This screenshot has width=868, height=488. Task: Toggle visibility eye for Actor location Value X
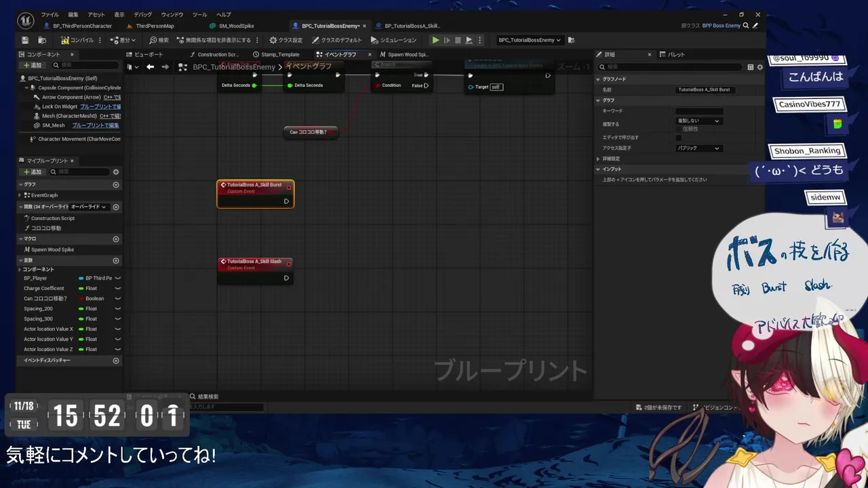(x=117, y=329)
